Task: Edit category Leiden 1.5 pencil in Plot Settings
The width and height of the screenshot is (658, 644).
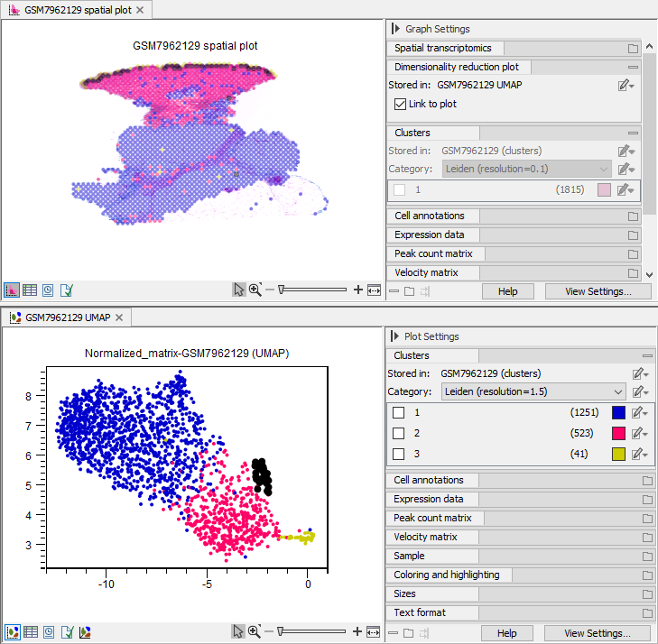Action: pyautogui.click(x=640, y=392)
